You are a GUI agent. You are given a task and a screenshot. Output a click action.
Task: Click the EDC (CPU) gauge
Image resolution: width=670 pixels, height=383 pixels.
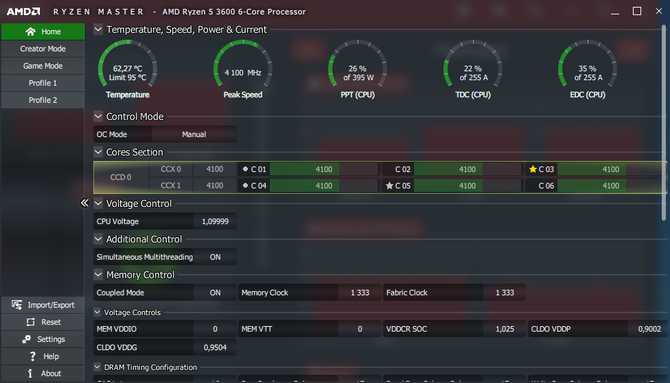click(x=588, y=64)
